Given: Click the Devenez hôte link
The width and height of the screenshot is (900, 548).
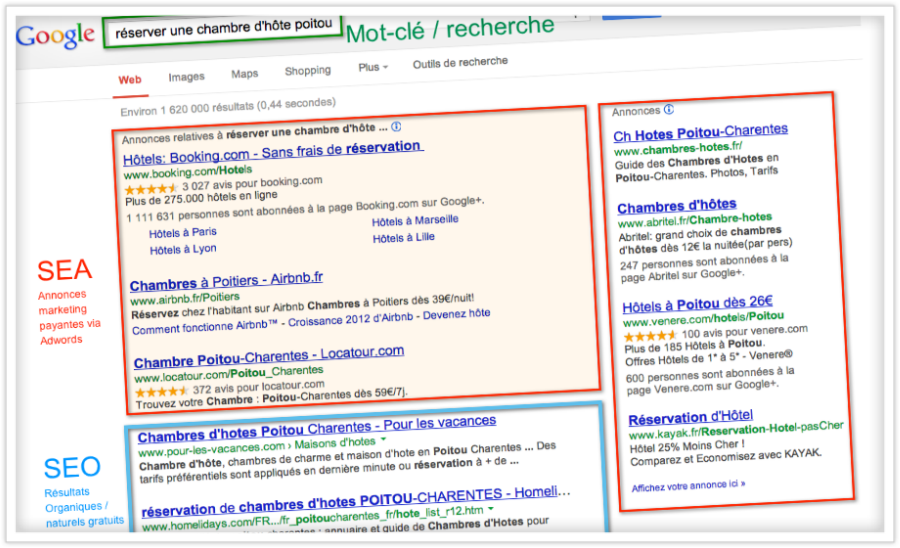Looking at the screenshot, I should (456, 314).
